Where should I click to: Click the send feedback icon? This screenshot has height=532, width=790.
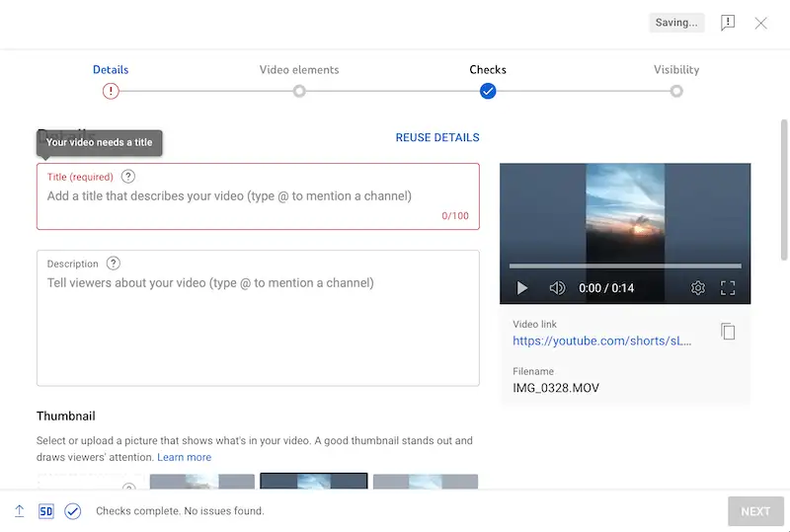(x=728, y=23)
